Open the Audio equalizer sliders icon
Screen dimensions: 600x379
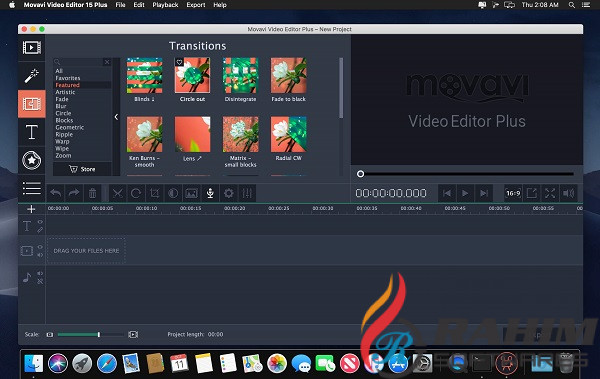(x=247, y=193)
